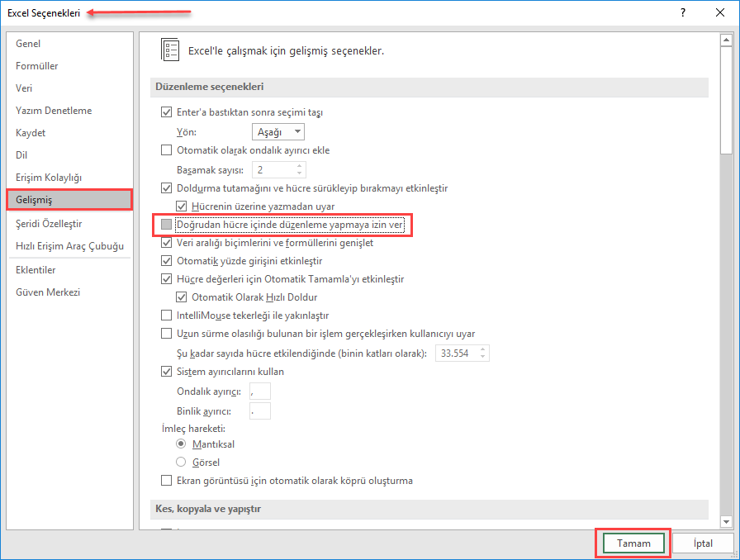Decrease the 33.554 cell count spinner
This screenshot has width=740, height=560.
click(x=483, y=357)
